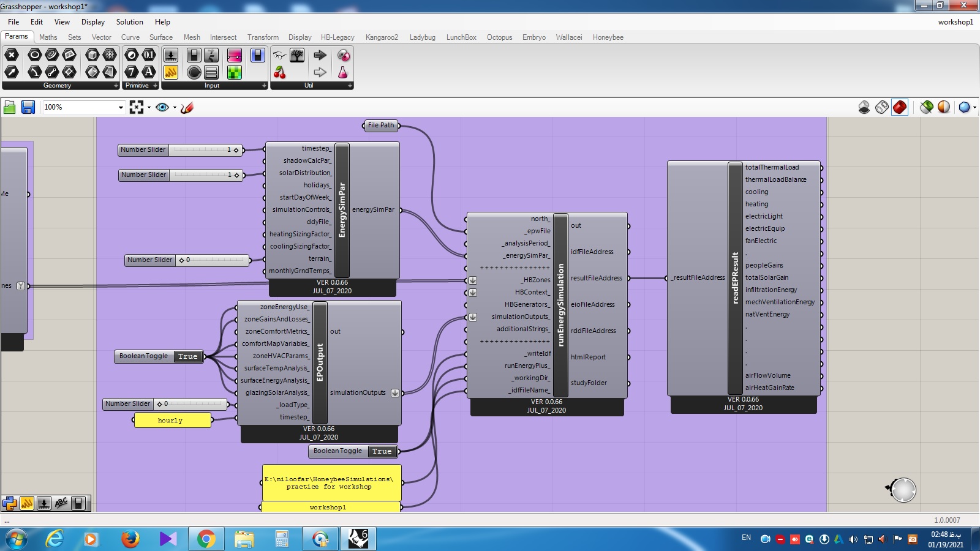
Task: Select the cherry Cluster Util icon
Action: click(279, 72)
